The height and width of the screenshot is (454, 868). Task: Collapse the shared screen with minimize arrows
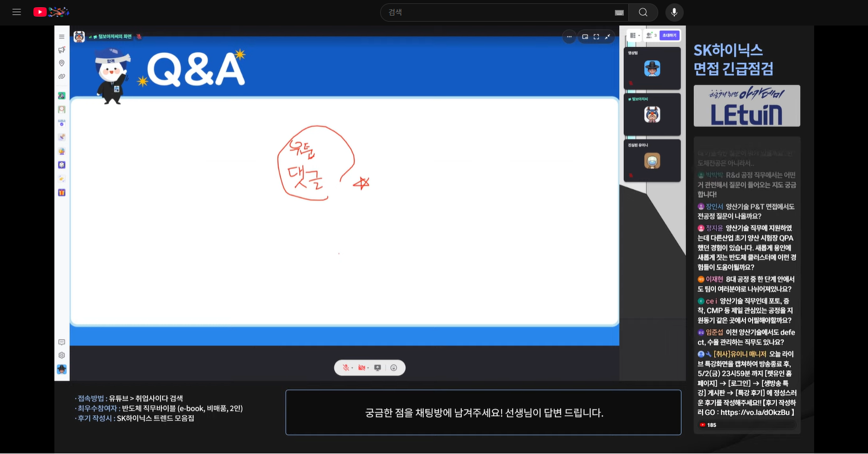click(608, 37)
